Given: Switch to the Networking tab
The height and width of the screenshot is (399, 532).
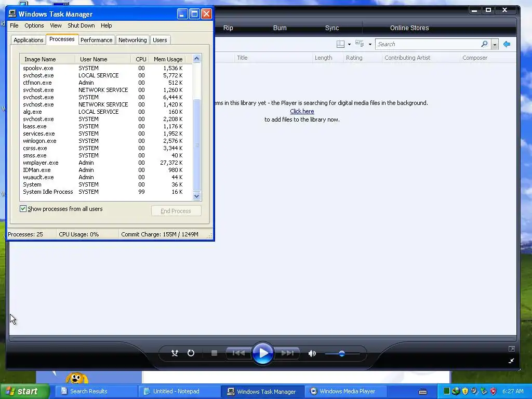Looking at the screenshot, I should pos(132,40).
